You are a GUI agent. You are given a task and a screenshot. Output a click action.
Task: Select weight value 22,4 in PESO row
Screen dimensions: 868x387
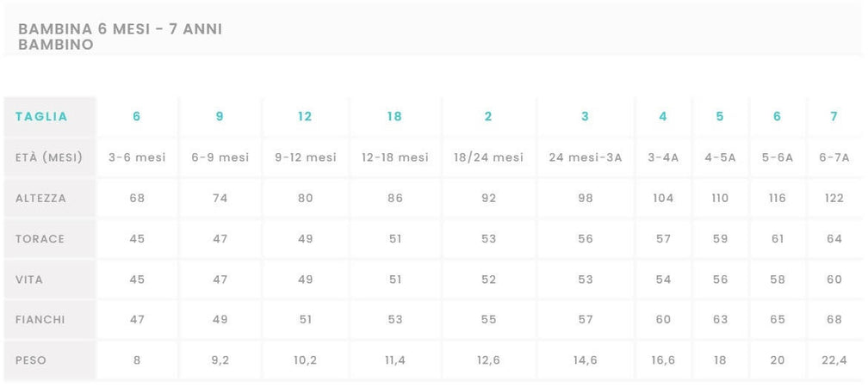point(834,360)
